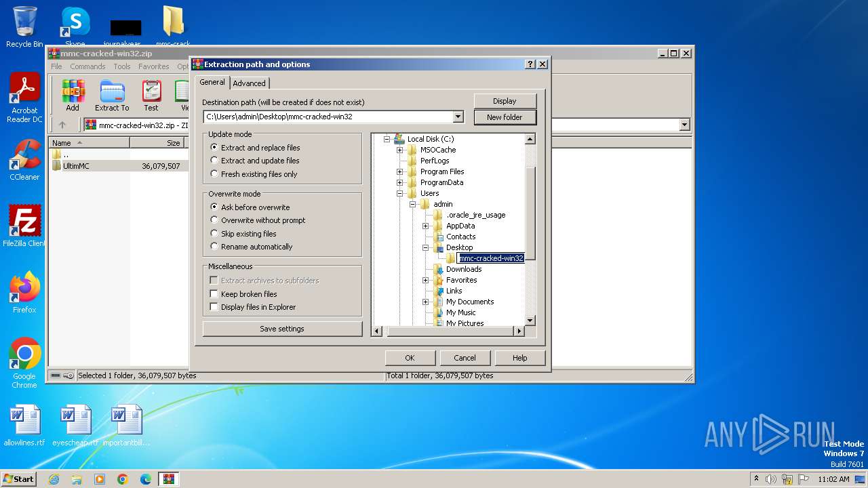The height and width of the screenshot is (488, 868).
Task: Click the up-one-level arrow in WinRAR
Action: point(62,125)
